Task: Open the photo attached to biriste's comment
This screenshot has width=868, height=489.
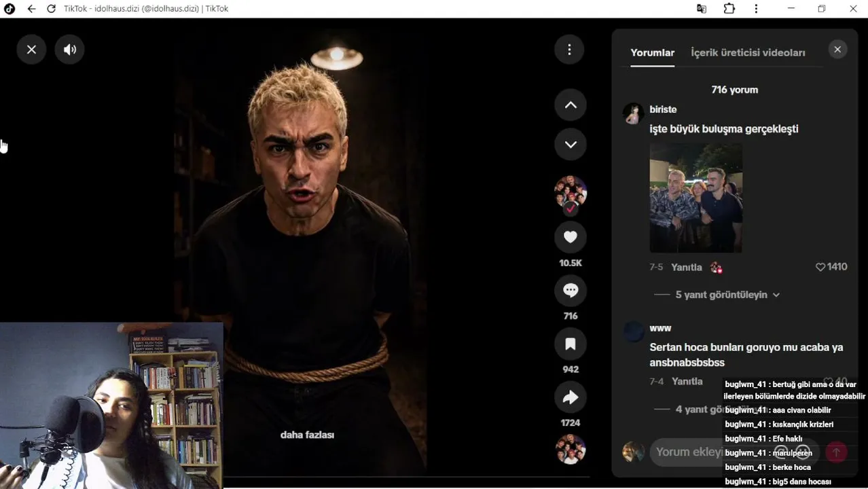Action: (695, 198)
